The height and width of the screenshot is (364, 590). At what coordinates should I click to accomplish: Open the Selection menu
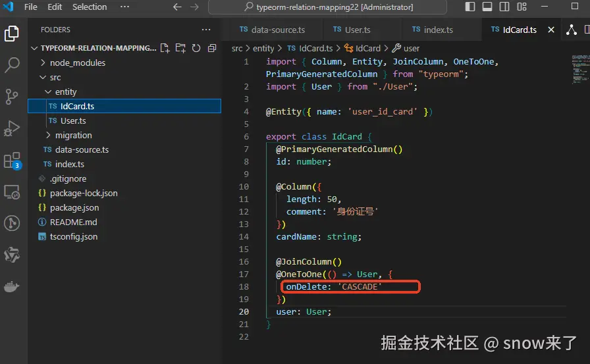click(90, 7)
